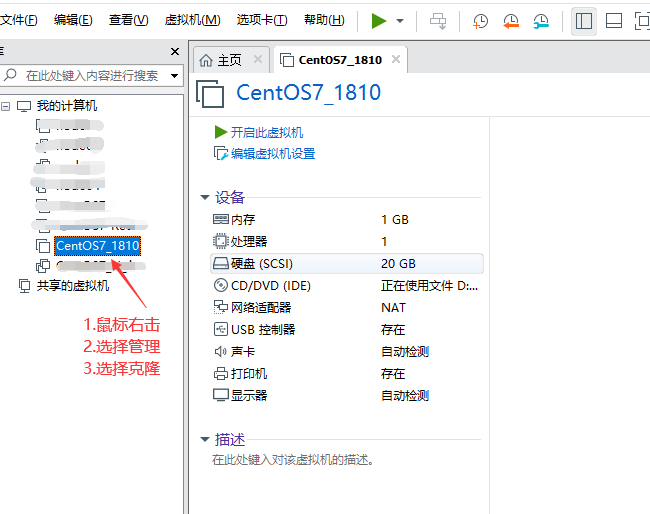Screen dimensions: 650x514
Task: Open the 文件(F) menu
Action: coord(19,19)
